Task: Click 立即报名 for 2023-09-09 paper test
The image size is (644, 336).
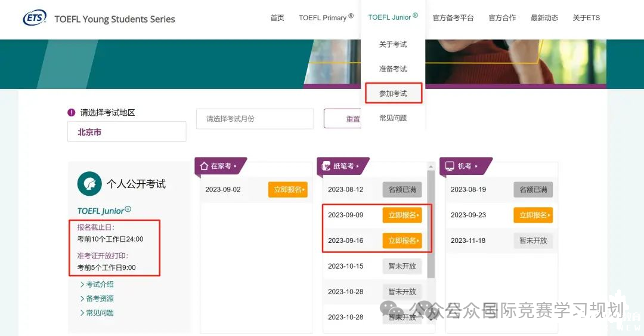Action: point(402,215)
